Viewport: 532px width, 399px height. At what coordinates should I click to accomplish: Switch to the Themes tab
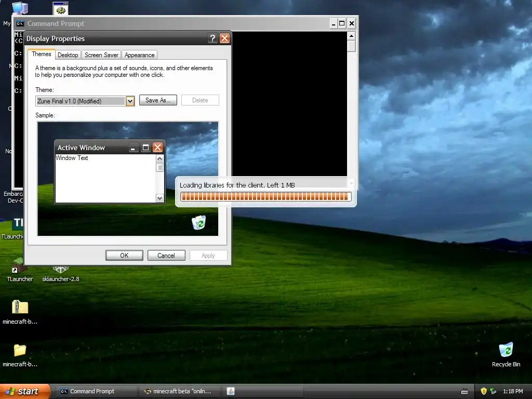tap(42, 54)
